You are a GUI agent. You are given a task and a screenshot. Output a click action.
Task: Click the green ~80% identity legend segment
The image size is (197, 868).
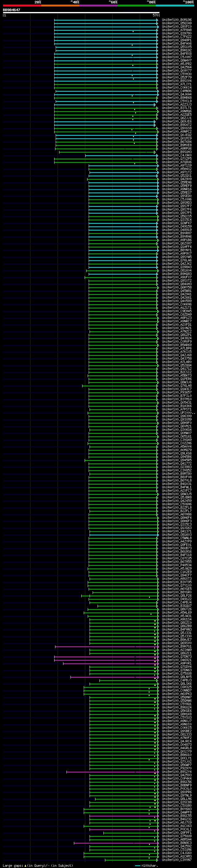[x=137, y=6]
